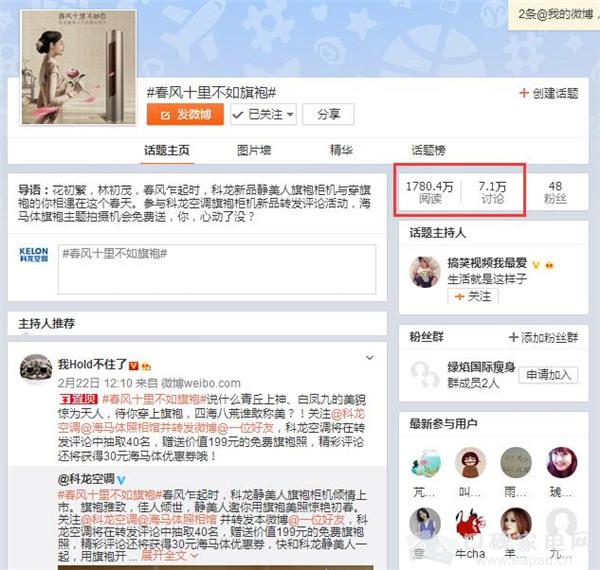Click the verified V badge next to 科龙空调
Image resolution: width=600 pixels, height=570 pixels.
(x=121, y=480)
